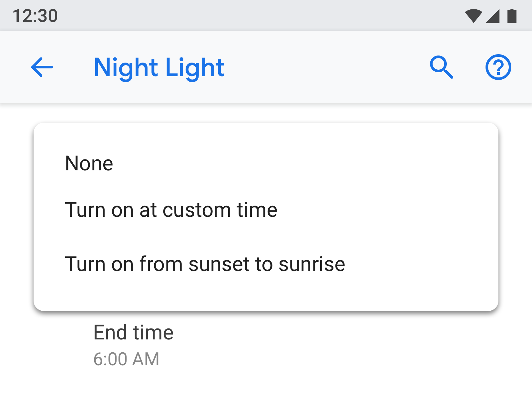Pick Turn on from sunset to sunrise

click(x=205, y=264)
